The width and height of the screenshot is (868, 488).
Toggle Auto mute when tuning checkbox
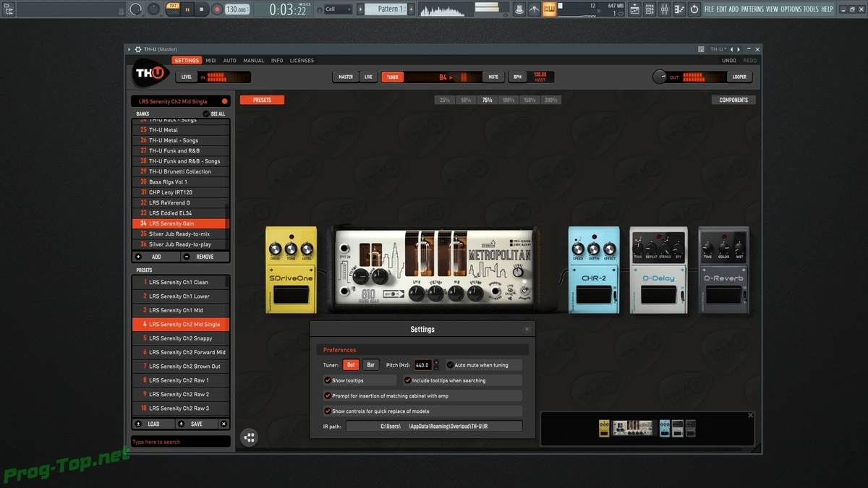click(450, 365)
